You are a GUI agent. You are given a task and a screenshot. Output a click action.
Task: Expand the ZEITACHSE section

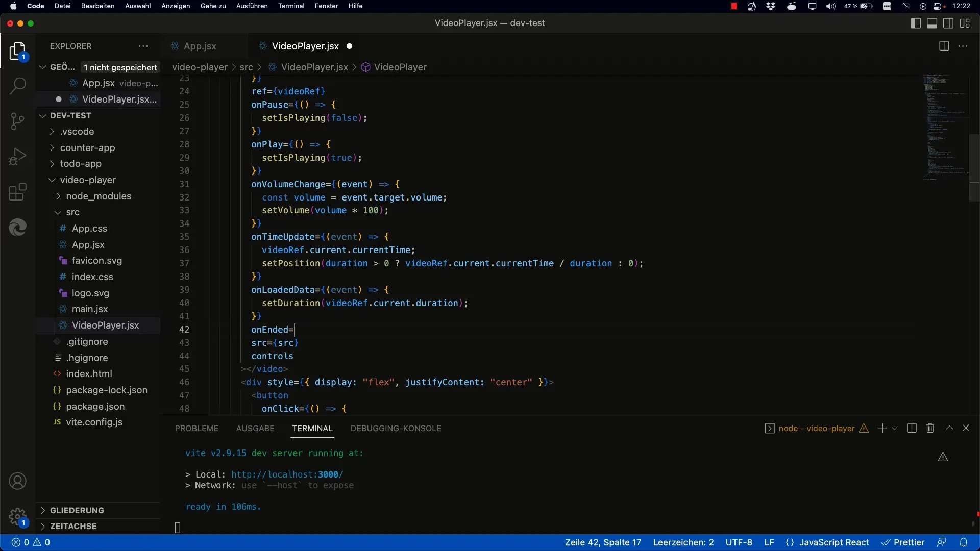click(73, 526)
